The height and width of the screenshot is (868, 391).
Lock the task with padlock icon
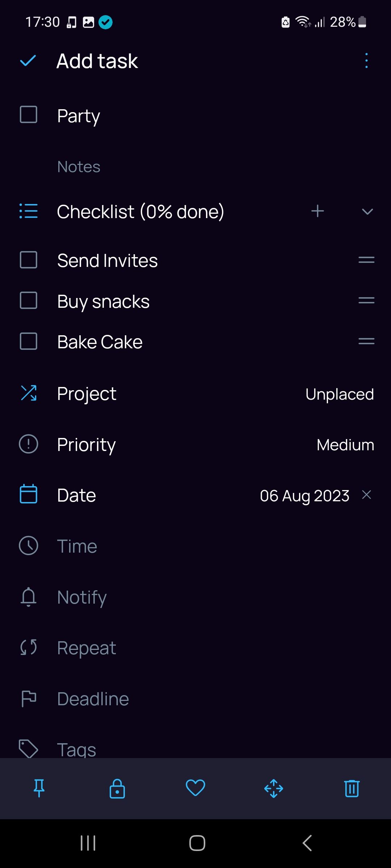[x=117, y=788]
